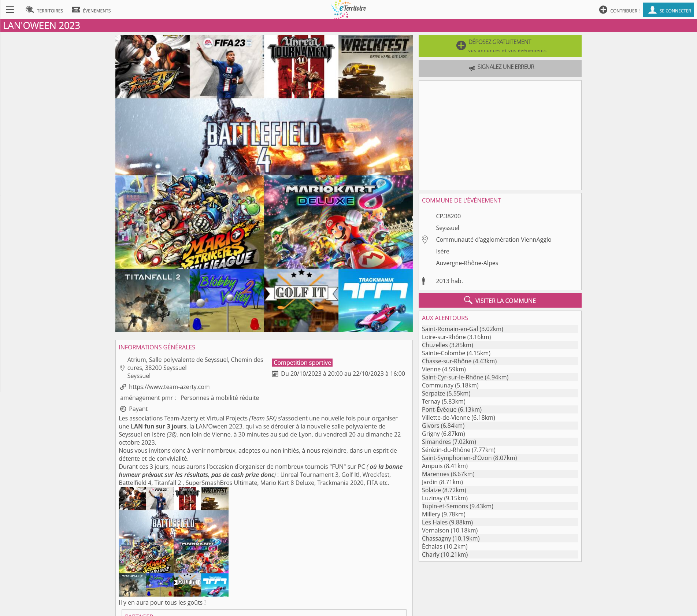Click the user silhouette icon in Se connecter

point(652,10)
